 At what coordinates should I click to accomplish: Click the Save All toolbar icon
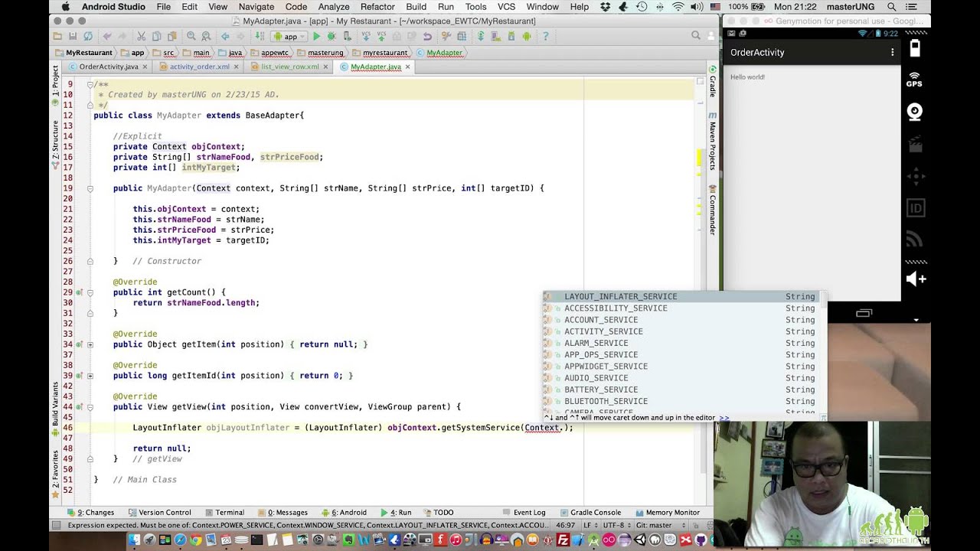tap(73, 36)
